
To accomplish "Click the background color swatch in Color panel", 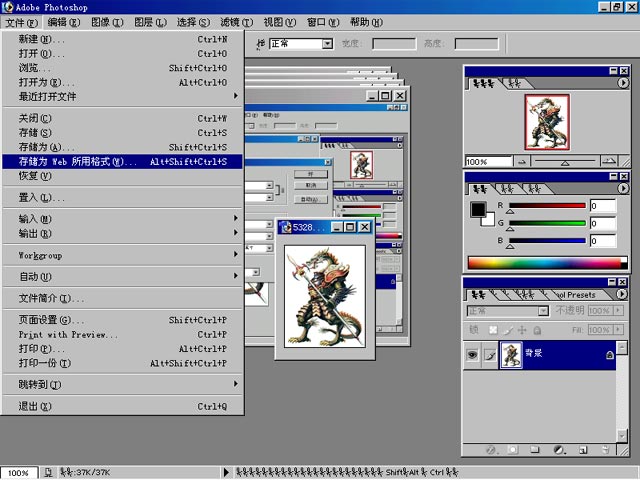I will pos(489,220).
